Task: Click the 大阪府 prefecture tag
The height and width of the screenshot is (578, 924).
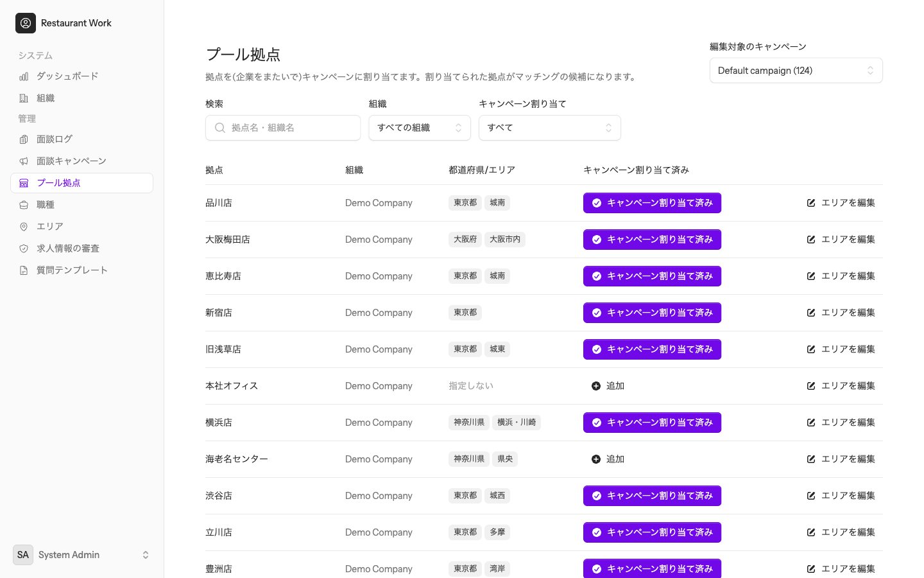Action: click(x=465, y=240)
